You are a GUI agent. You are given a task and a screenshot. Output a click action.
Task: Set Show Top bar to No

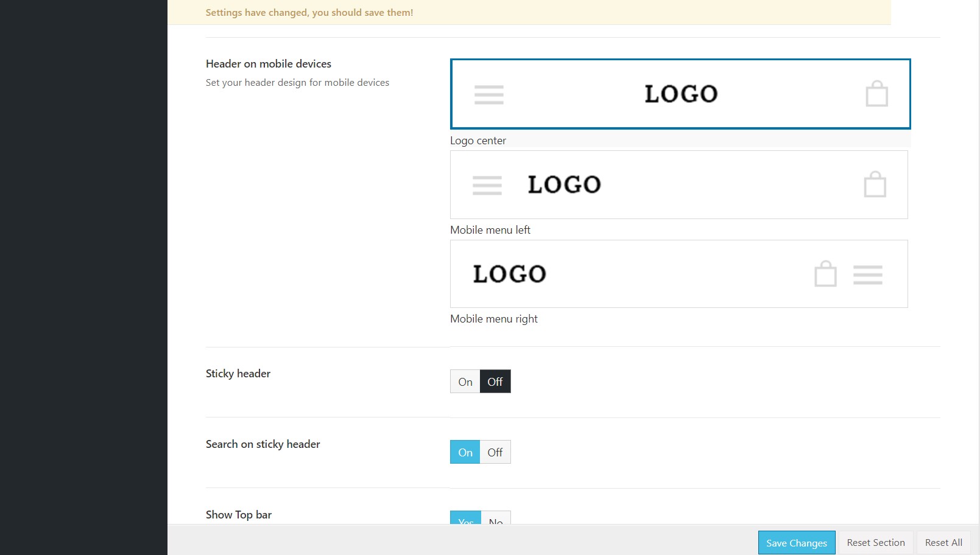[496, 518]
